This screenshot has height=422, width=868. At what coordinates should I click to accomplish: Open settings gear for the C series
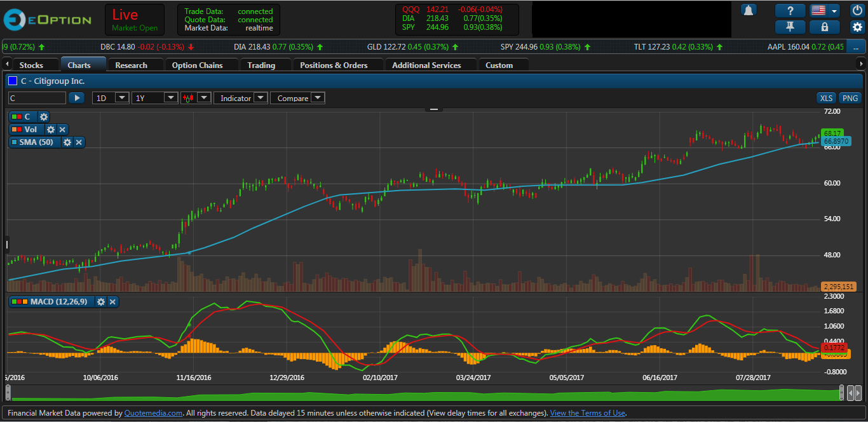point(43,117)
